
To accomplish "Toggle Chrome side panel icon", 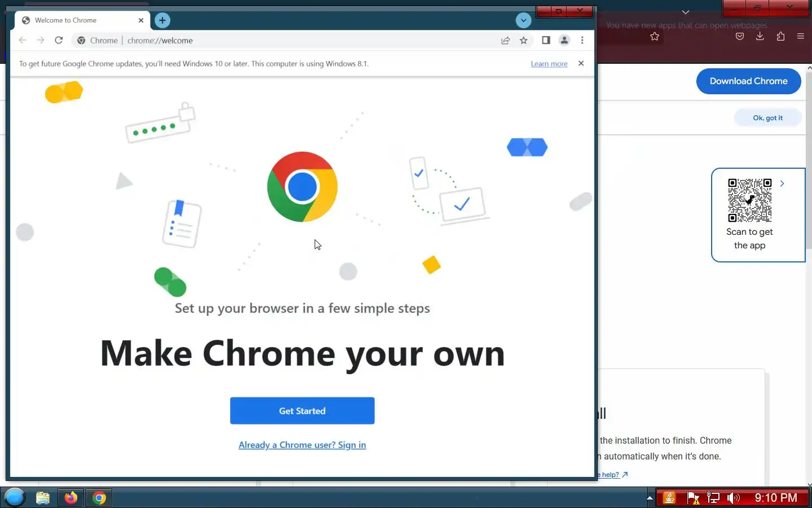I will [546, 40].
